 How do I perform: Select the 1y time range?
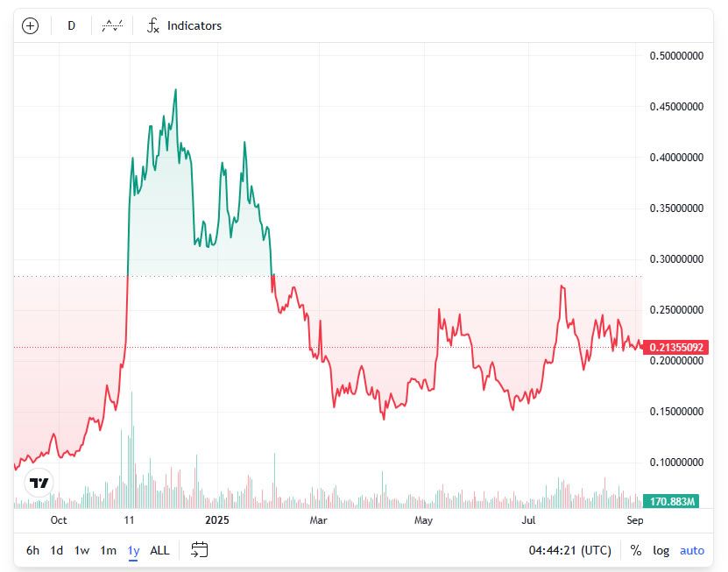[x=134, y=550]
